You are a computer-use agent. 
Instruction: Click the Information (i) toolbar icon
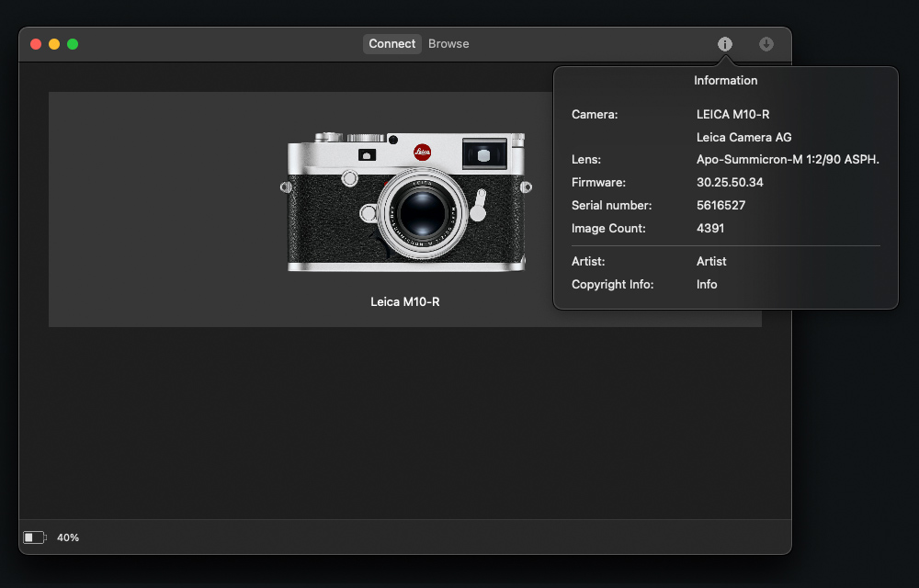(725, 44)
